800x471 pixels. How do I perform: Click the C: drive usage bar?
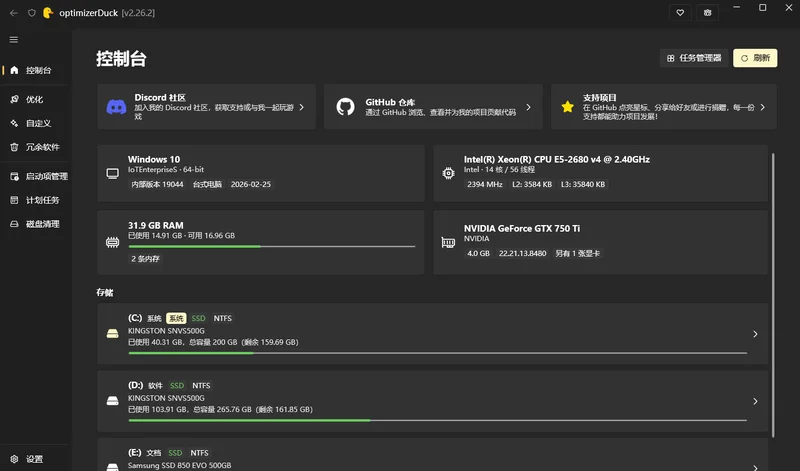[438, 353]
